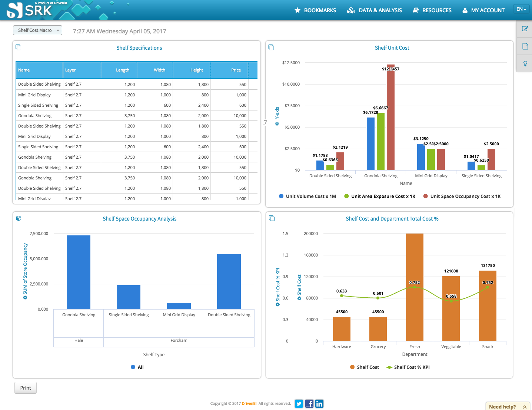The image size is (532, 410).
Task: Click the LinkedIn icon in footer
Action: pos(319,404)
